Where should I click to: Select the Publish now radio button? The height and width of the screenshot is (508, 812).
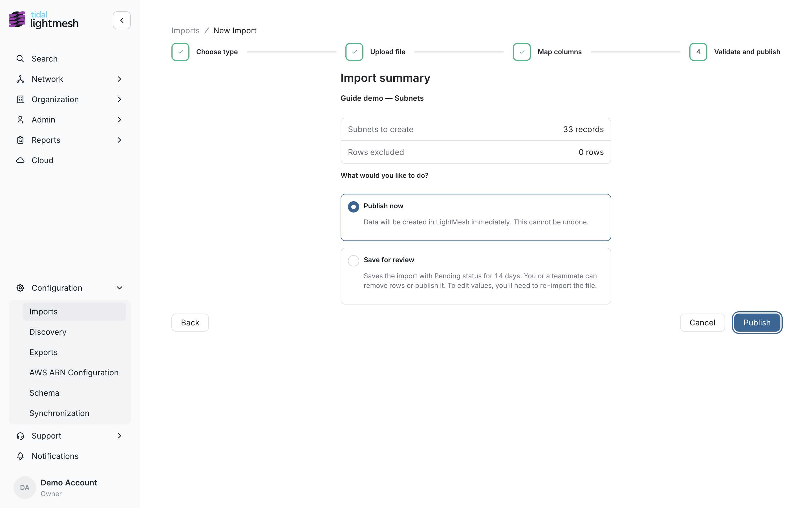point(353,207)
